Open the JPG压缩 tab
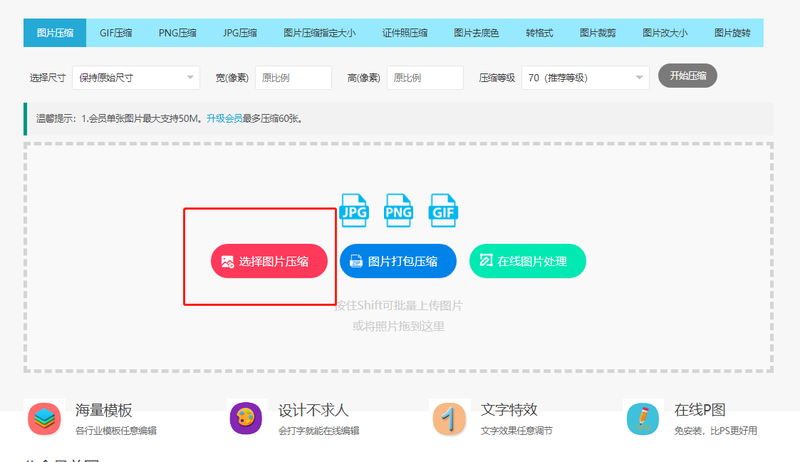Screen dimensions: 800x462 point(240,33)
